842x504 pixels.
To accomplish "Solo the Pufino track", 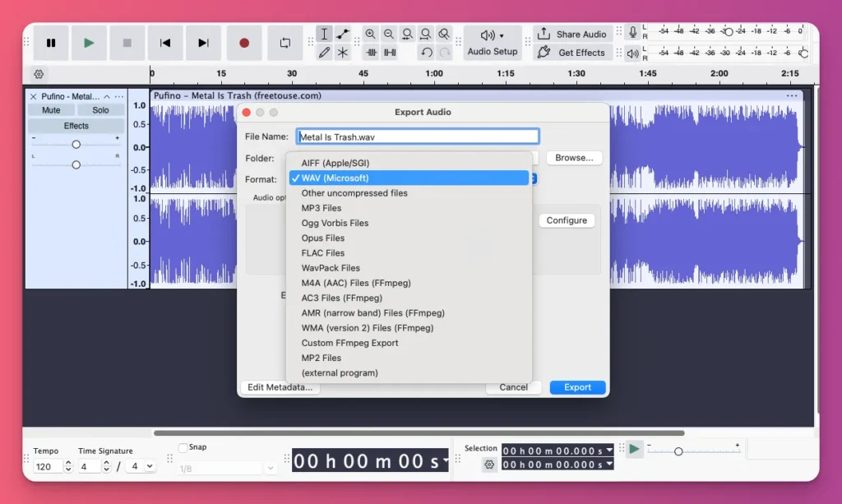I will point(100,109).
